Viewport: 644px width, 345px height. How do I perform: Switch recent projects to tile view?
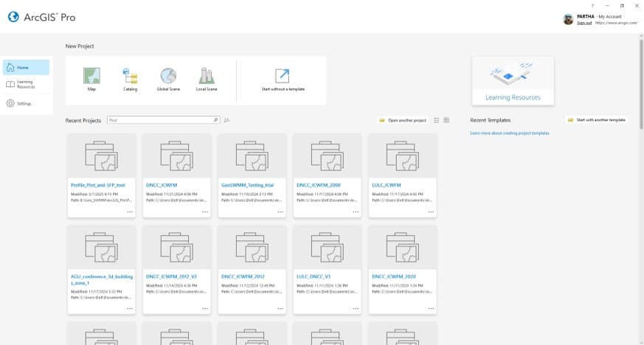tap(446, 120)
